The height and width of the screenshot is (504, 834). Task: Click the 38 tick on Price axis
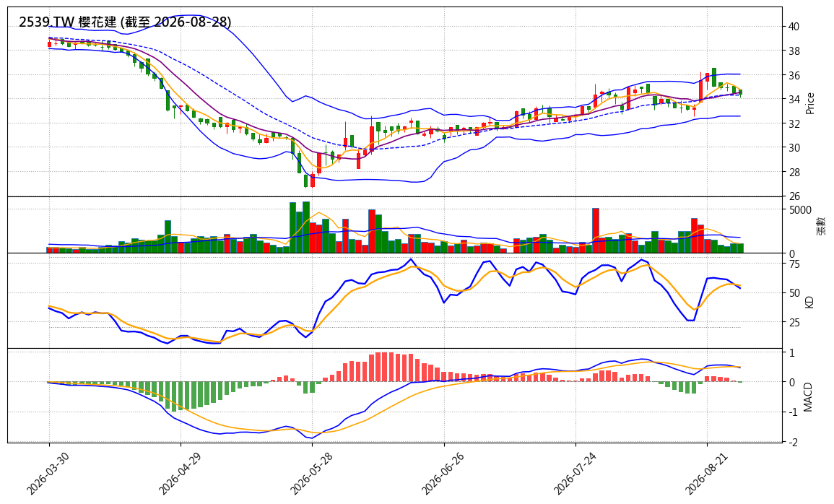click(794, 51)
